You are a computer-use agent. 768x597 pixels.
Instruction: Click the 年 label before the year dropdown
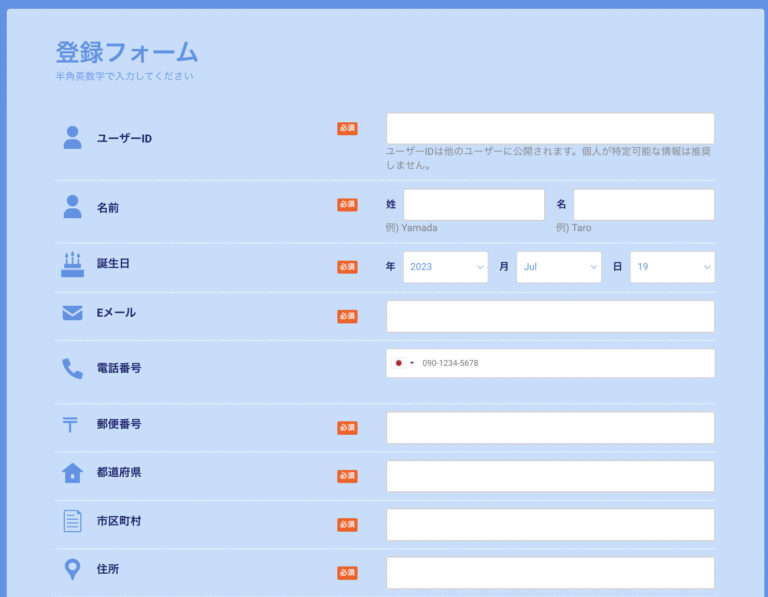pos(390,266)
